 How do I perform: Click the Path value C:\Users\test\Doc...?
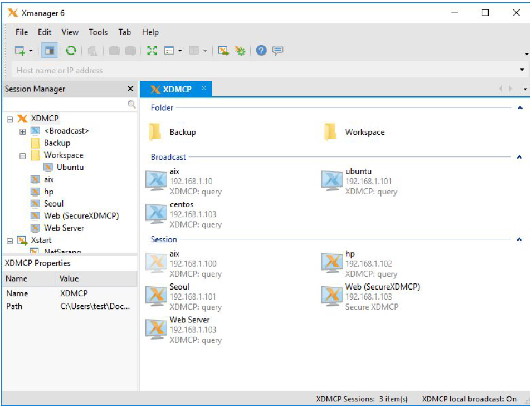point(95,306)
